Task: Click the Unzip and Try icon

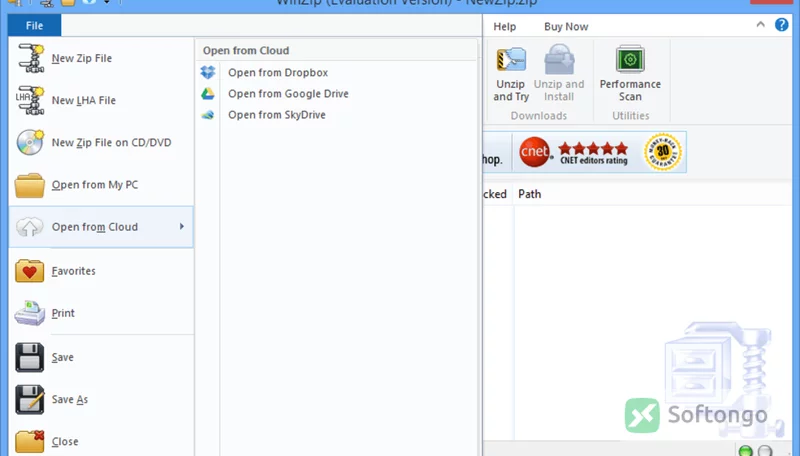Action: click(x=511, y=59)
